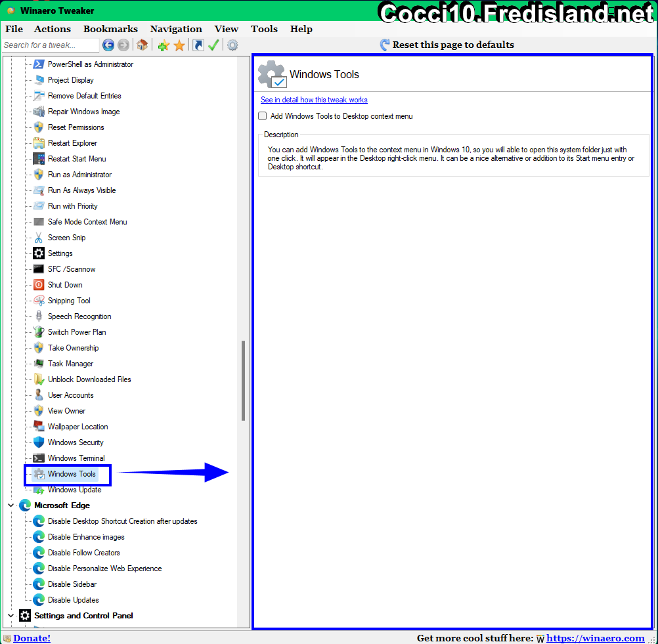The image size is (658, 644).
Task: Click the tree panel vertical scrollbar thumb
Action: click(x=243, y=381)
